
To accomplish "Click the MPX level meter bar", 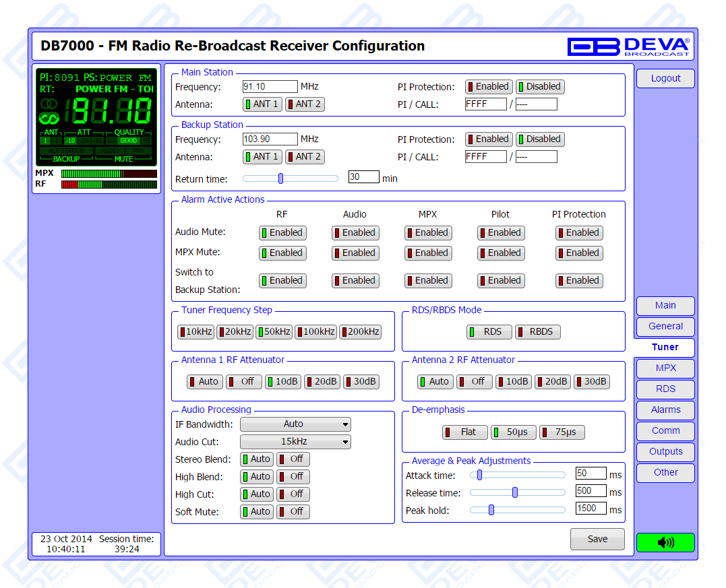I will tap(109, 174).
